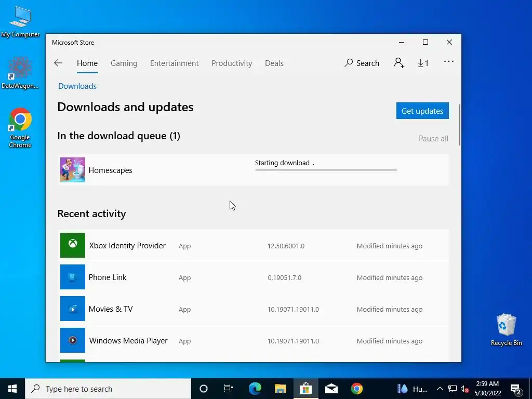Click the Get updates button
This screenshot has width=532, height=399.
(422, 111)
